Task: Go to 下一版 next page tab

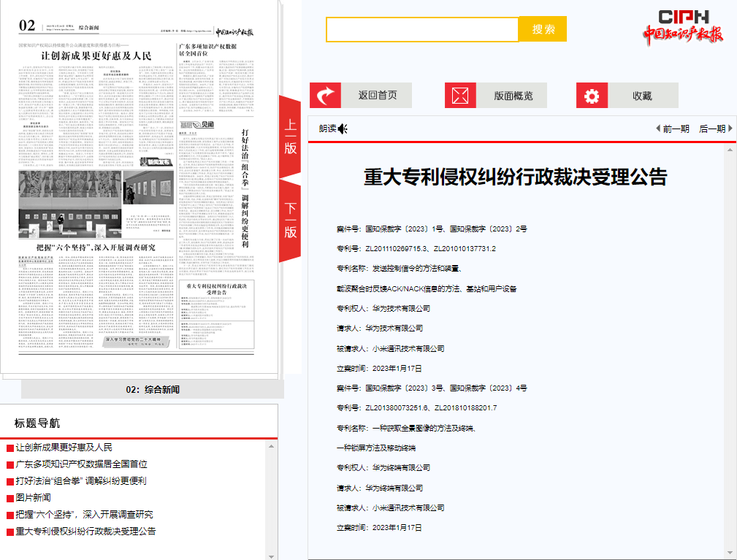Action: [x=290, y=220]
